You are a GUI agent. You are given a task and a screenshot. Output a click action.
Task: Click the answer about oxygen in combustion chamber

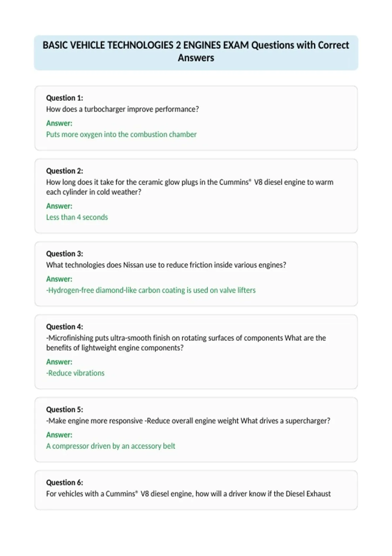122,134
